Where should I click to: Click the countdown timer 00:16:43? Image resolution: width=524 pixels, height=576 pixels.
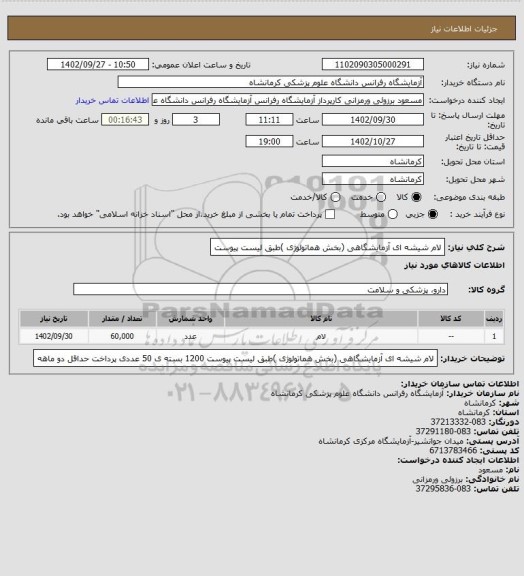pos(125,120)
